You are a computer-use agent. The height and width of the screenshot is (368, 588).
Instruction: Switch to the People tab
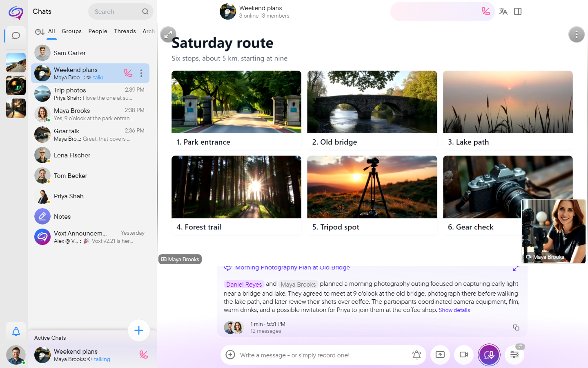click(x=98, y=31)
